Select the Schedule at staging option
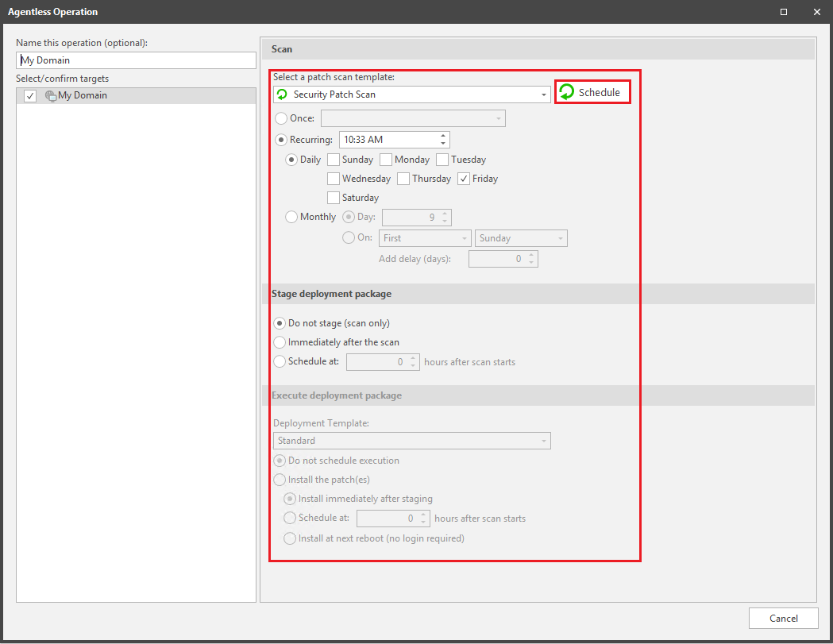The height and width of the screenshot is (644, 833). [280, 361]
